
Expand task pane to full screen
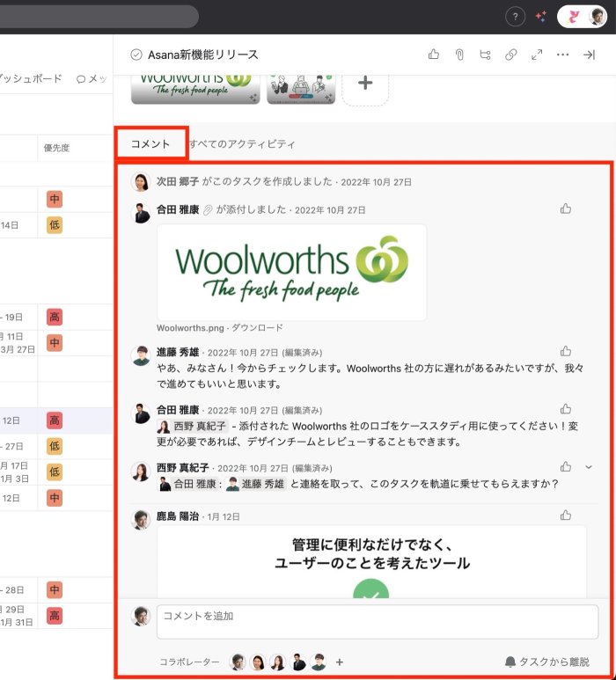pyautogui.click(x=537, y=55)
